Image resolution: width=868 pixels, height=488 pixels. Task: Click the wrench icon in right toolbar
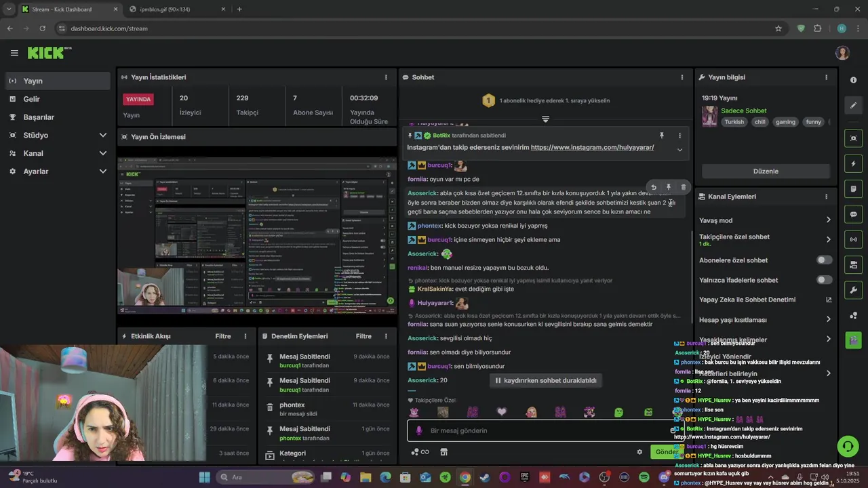click(853, 290)
